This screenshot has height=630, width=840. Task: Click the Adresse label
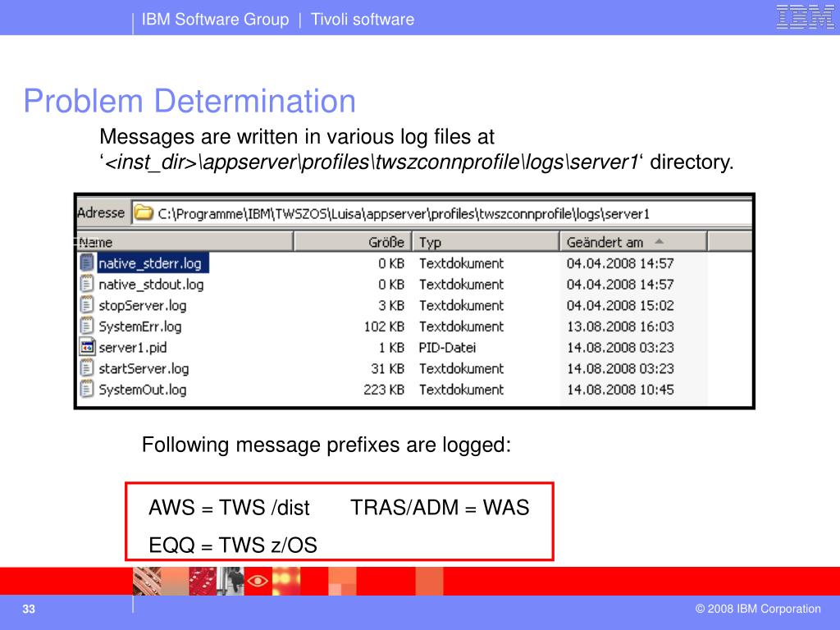tap(101, 212)
